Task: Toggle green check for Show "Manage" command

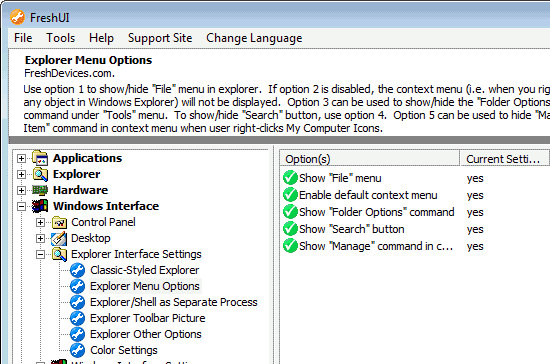Action: click(x=290, y=246)
